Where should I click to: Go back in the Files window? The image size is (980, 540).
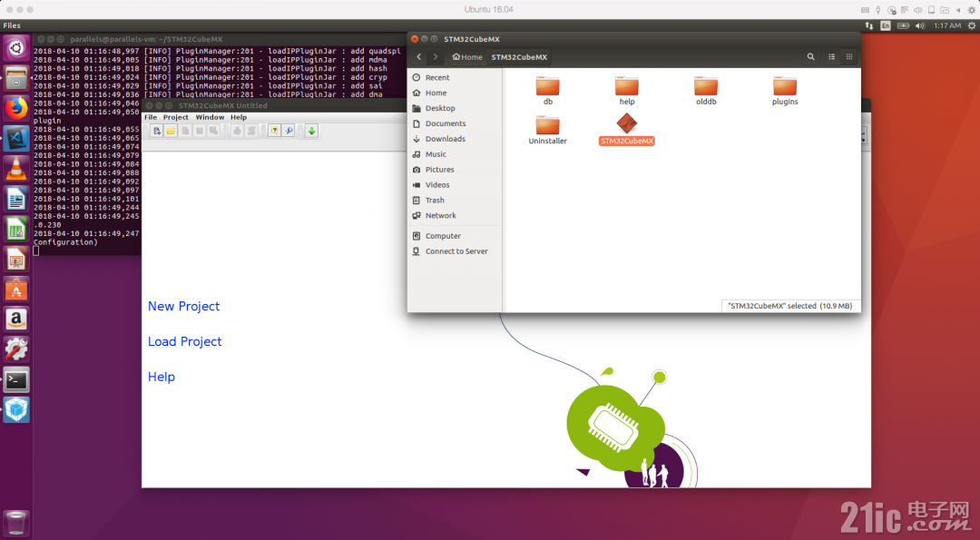point(418,57)
